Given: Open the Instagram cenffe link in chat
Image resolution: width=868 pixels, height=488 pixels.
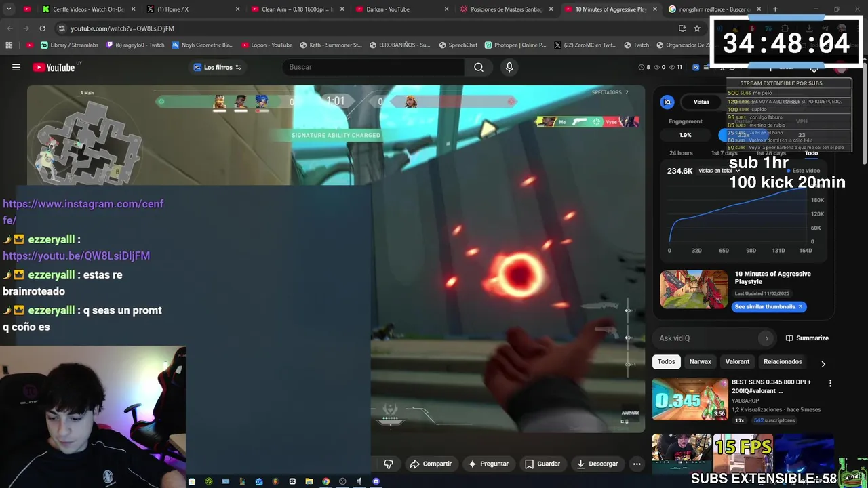Looking at the screenshot, I should pos(83,211).
